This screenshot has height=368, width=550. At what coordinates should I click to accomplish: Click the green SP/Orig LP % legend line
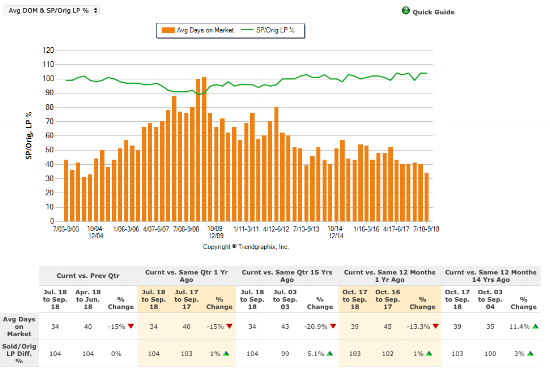point(247,30)
